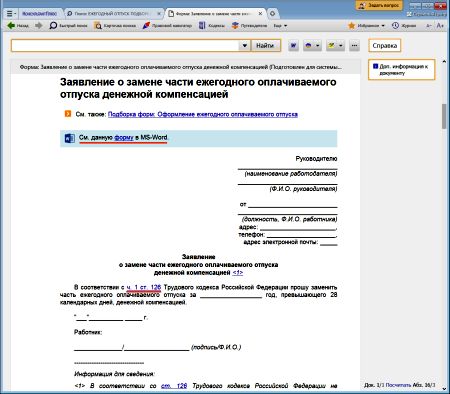This screenshot has height=394, width=450.
Task: Export the document to Word using W icon
Action: coord(293,46)
